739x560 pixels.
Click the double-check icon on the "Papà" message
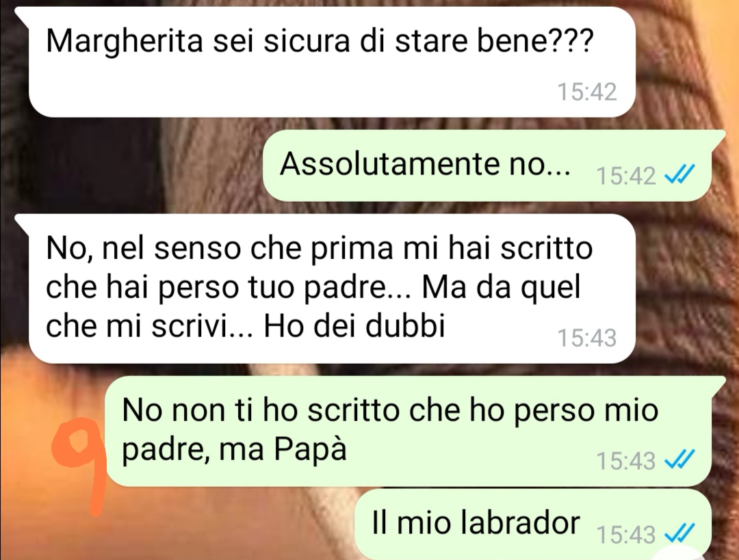coord(679,459)
